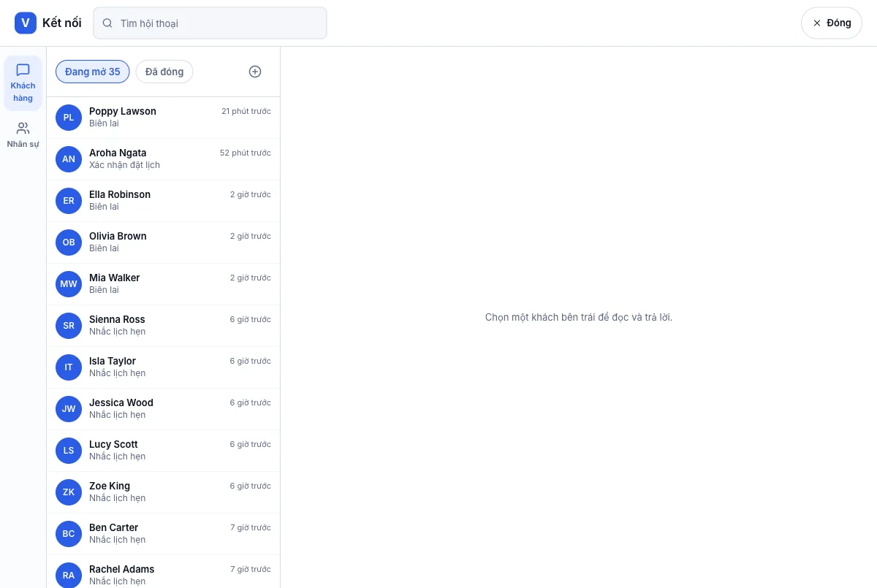This screenshot has width=877, height=588.
Task: Click the ZK avatar for Zoe King
Action: coord(69,492)
